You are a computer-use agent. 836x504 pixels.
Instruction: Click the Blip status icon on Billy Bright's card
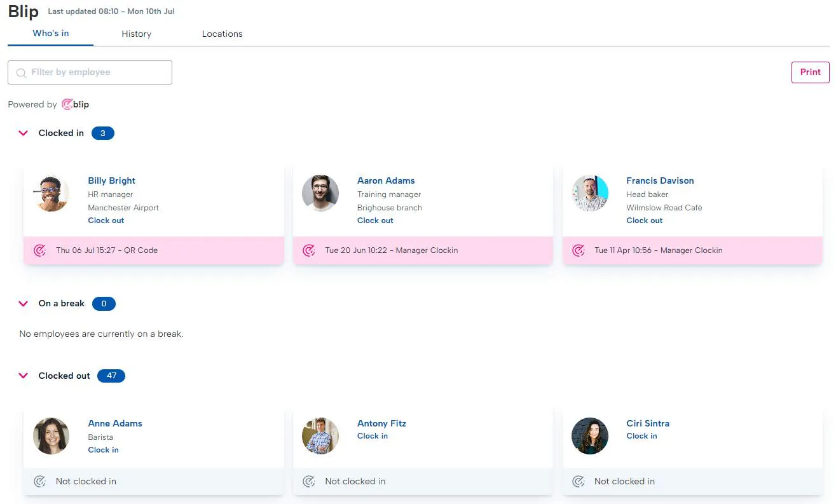pyautogui.click(x=39, y=250)
